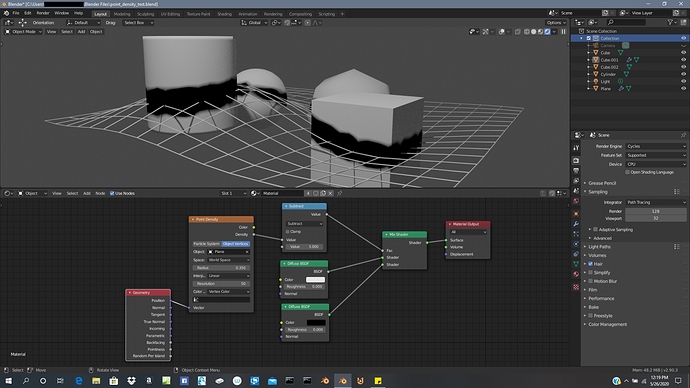Open the Render properties tab icon
The width and height of the screenshot is (690, 388).
coord(576,161)
